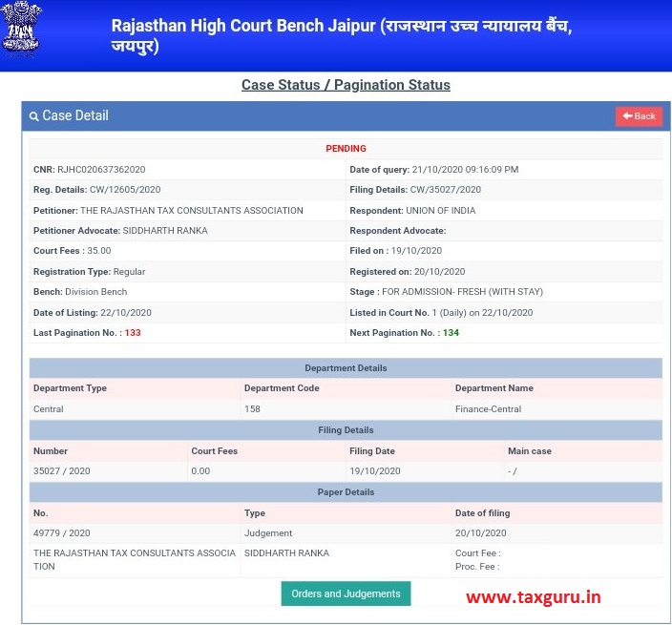The height and width of the screenshot is (625, 672).
Task: Click the PENDING status label
Action: click(346, 149)
